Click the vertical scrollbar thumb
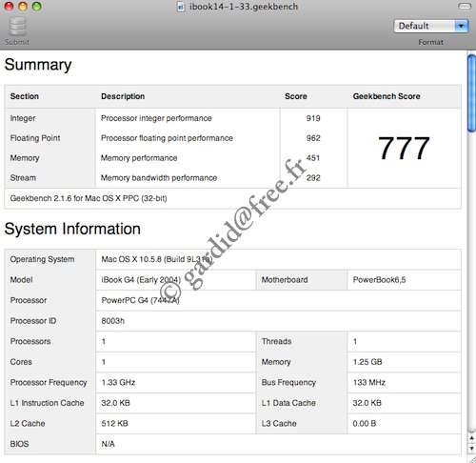Viewport: 476px width, 463px height. click(471, 93)
